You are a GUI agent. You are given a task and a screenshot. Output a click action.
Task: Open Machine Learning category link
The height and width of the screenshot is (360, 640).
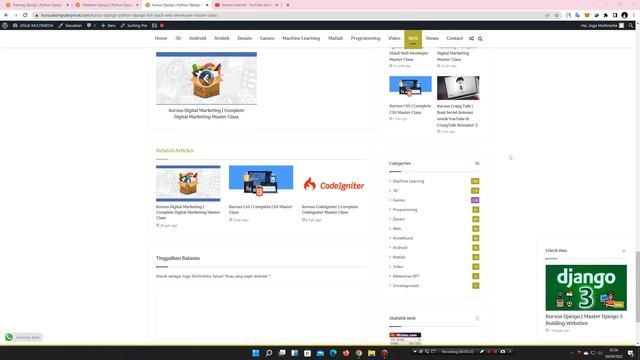pos(408,181)
